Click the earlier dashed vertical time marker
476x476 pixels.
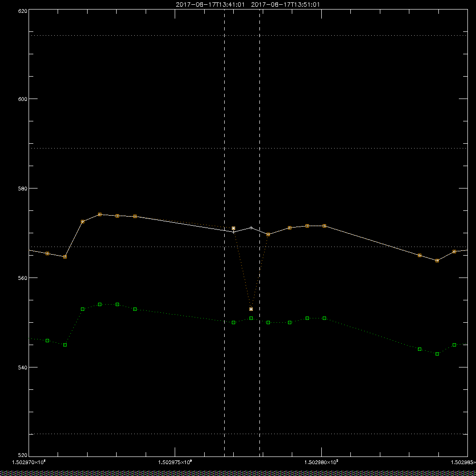tap(224, 233)
